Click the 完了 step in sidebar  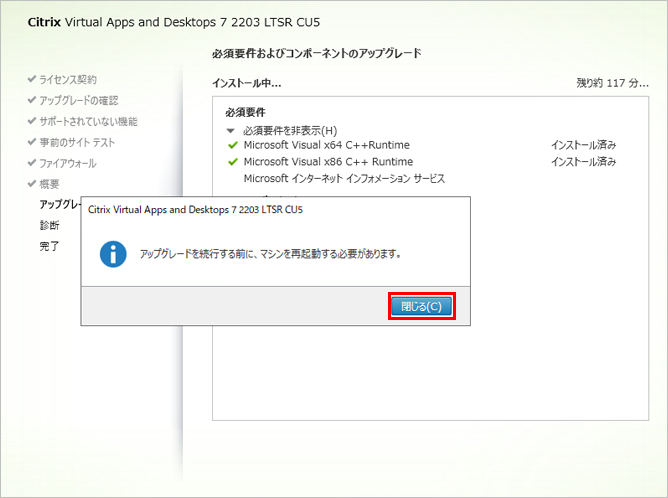point(49,246)
